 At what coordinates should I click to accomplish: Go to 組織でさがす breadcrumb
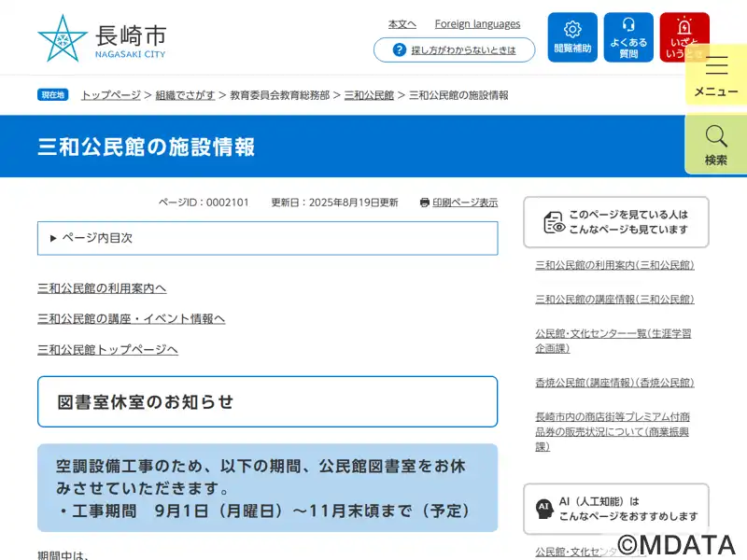(185, 95)
